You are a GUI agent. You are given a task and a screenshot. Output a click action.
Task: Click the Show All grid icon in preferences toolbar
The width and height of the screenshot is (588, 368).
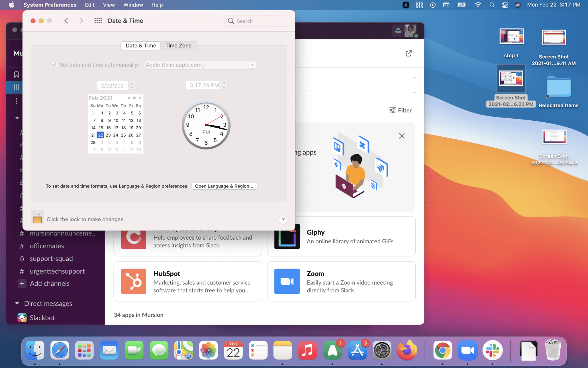(x=98, y=21)
